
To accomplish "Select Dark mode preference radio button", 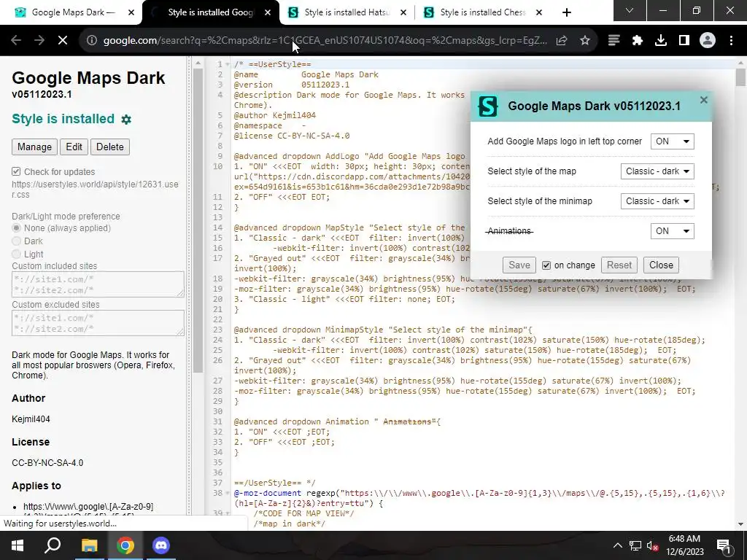I will coord(16,241).
